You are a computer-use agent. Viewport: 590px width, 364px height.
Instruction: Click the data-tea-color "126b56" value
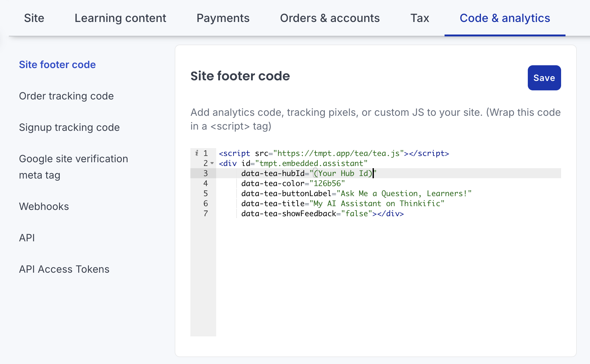tap(327, 184)
